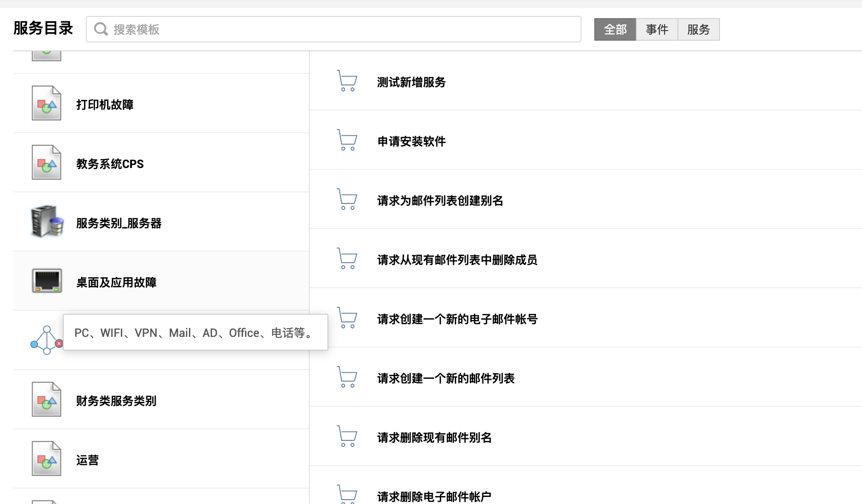Click the network port icon for 桌面及应用故障

tap(47, 281)
